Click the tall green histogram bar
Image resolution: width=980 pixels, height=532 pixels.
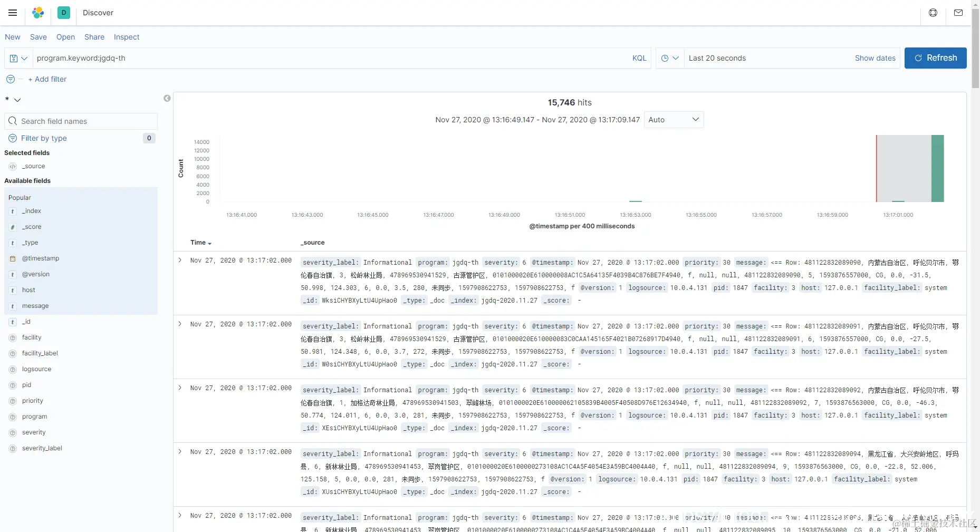(x=937, y=169)
